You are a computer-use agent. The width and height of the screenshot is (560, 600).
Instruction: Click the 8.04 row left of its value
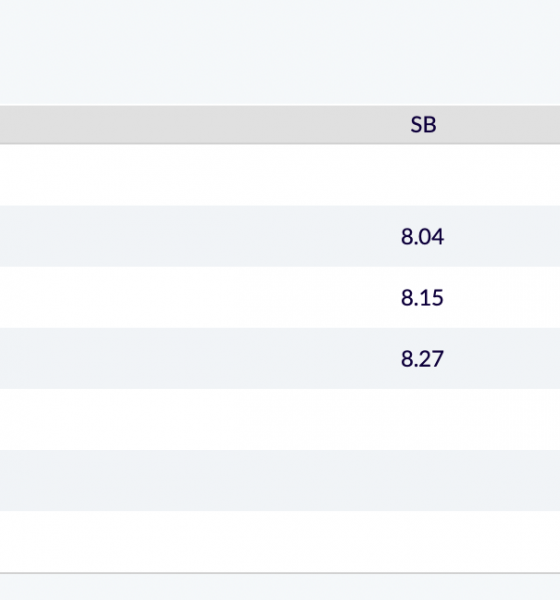191,236
